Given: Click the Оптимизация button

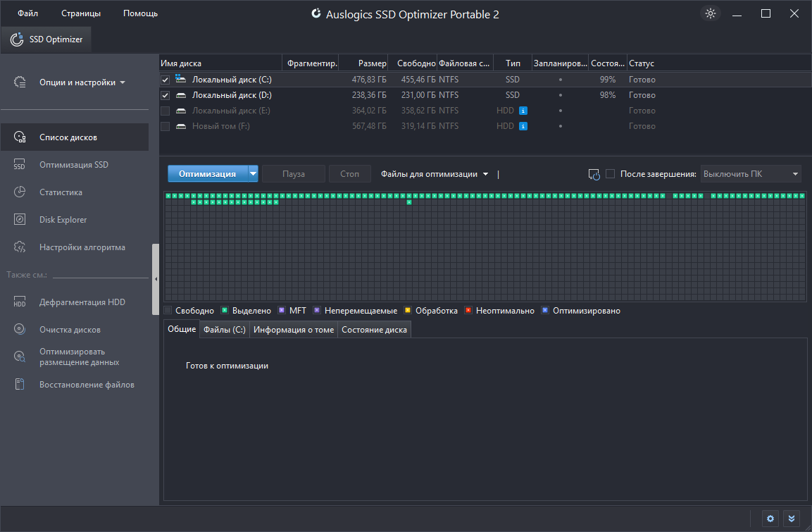Looking at the screenshot, I should pyautogui.click(x=208, y=174).
